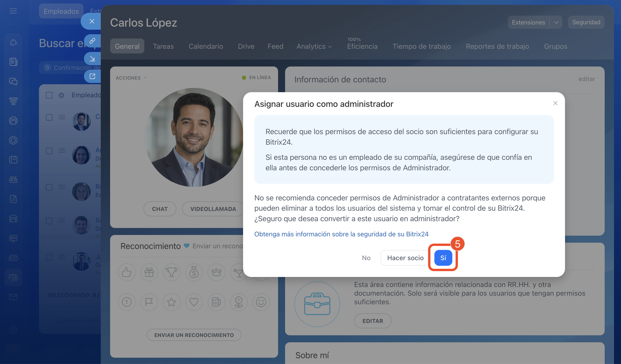Check the first employee row checkbox
Screen dimensions: 621x364
pyautogui.click(x=49, y=117)
